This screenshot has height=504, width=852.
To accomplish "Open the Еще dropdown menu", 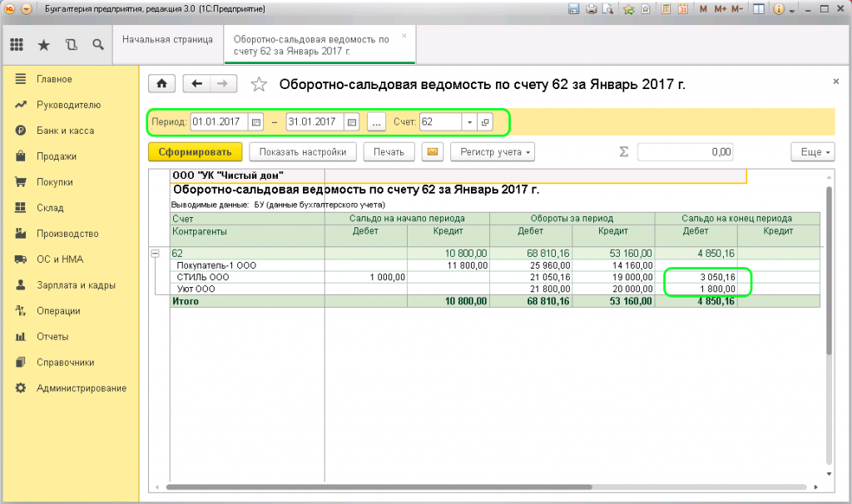I will pos(811,151).
